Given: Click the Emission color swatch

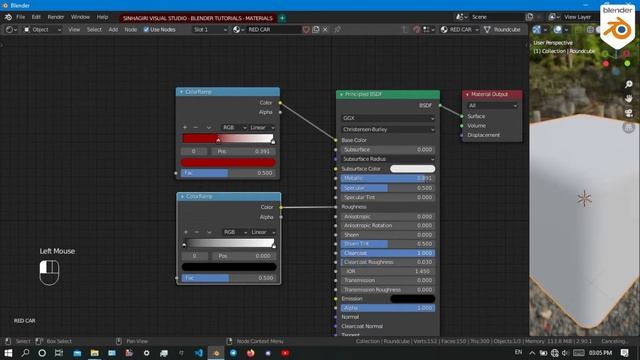Looking at the screenshot, I should (x=412, y=299).
